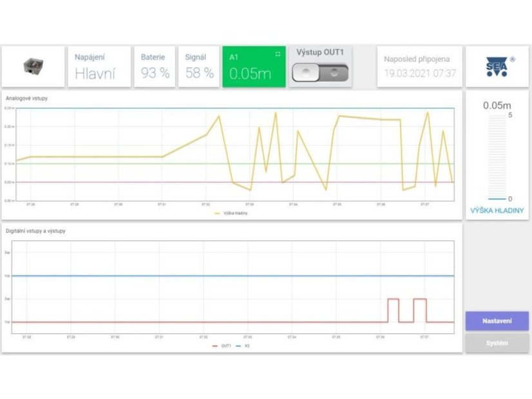Click the green A1 0.05m tile
The width and height of the screenshot is (532, 399).
pyautogui.click(x=253, y=68)
